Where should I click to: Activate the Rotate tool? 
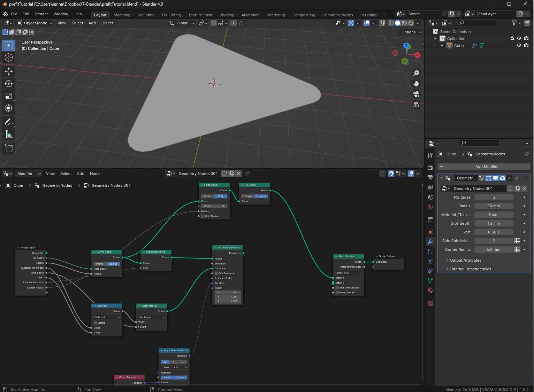(x=9, y=84)
